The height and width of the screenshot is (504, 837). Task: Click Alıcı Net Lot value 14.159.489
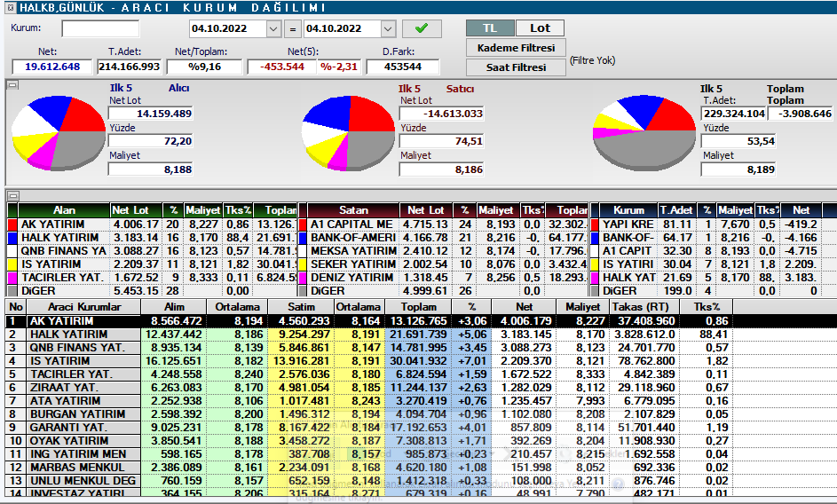point(151,114)
